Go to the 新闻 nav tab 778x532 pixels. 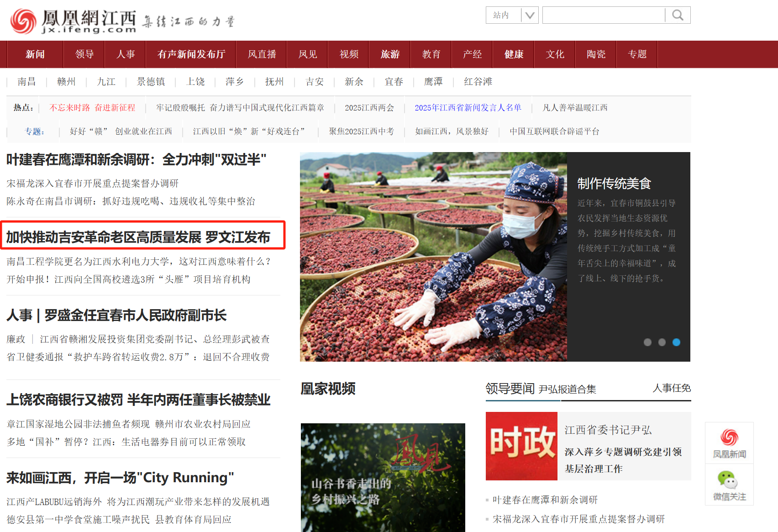35,54
